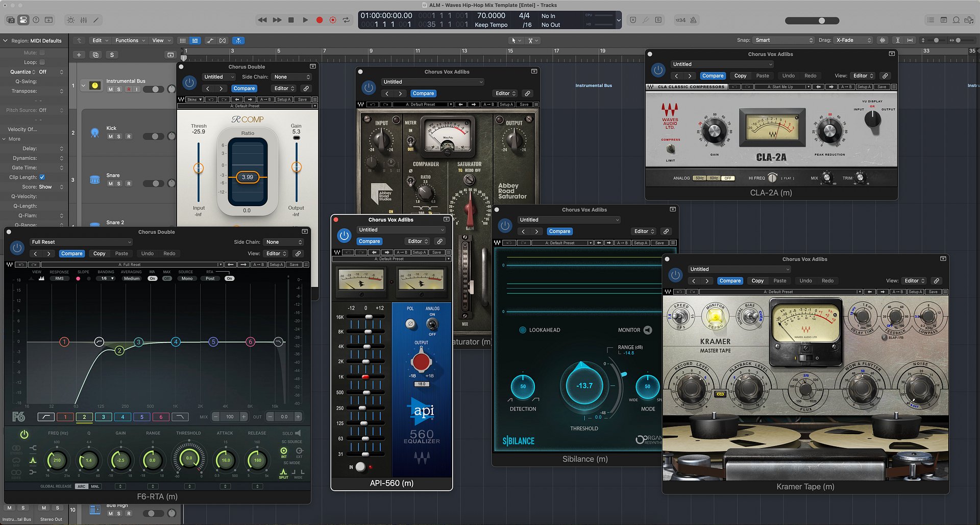Select band 4 tab in F6

[x=122, y=417]
